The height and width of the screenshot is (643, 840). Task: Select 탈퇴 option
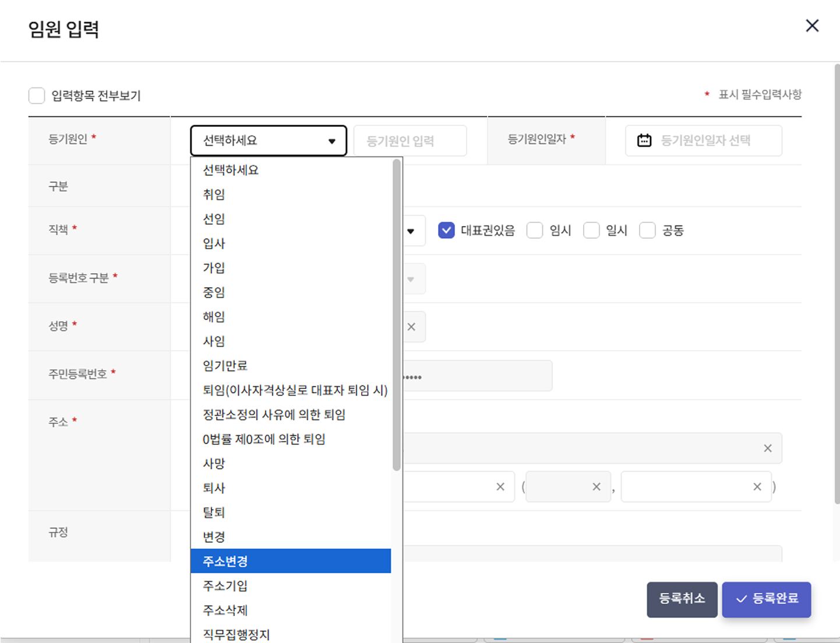(x=291, y=513)
